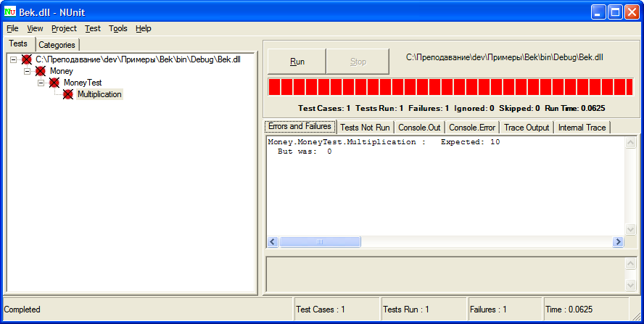Click 'Time : 0.0625' in the status bar

pos(569,310)
